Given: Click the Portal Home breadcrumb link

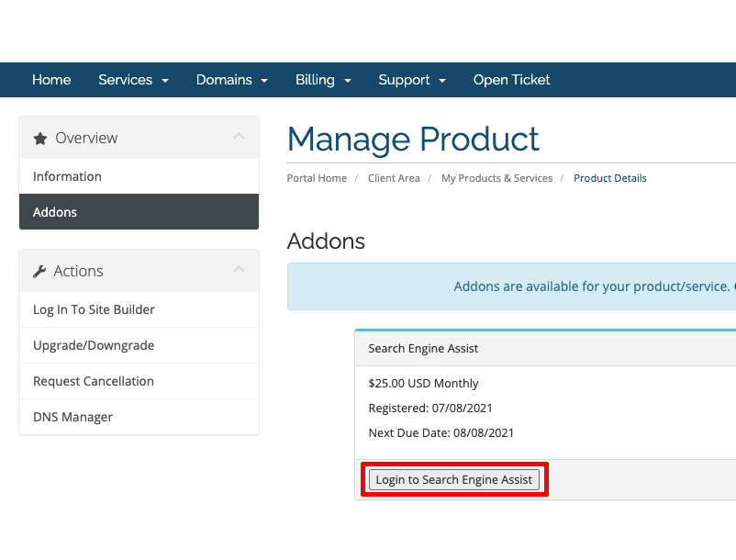Looking at the screenshot, I should coord(317,178).
